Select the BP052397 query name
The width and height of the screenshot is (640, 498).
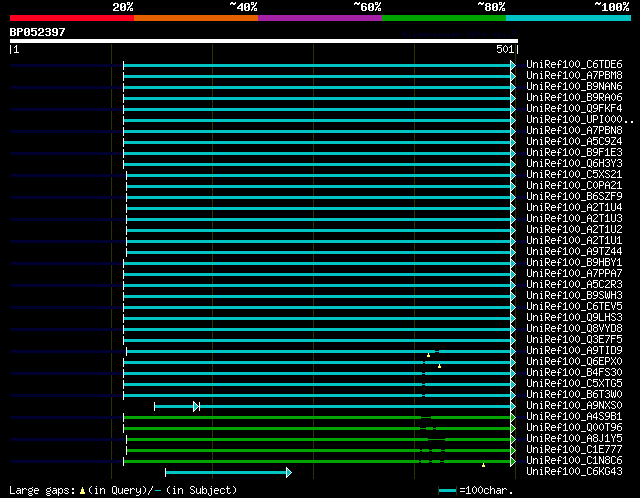pos(38,32)
